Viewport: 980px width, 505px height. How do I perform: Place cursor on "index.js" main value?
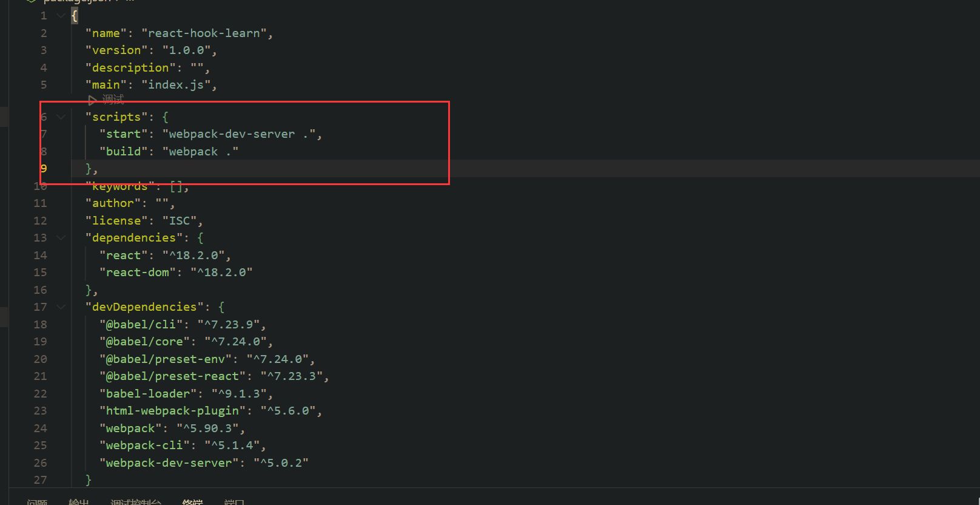pos(176,85)
